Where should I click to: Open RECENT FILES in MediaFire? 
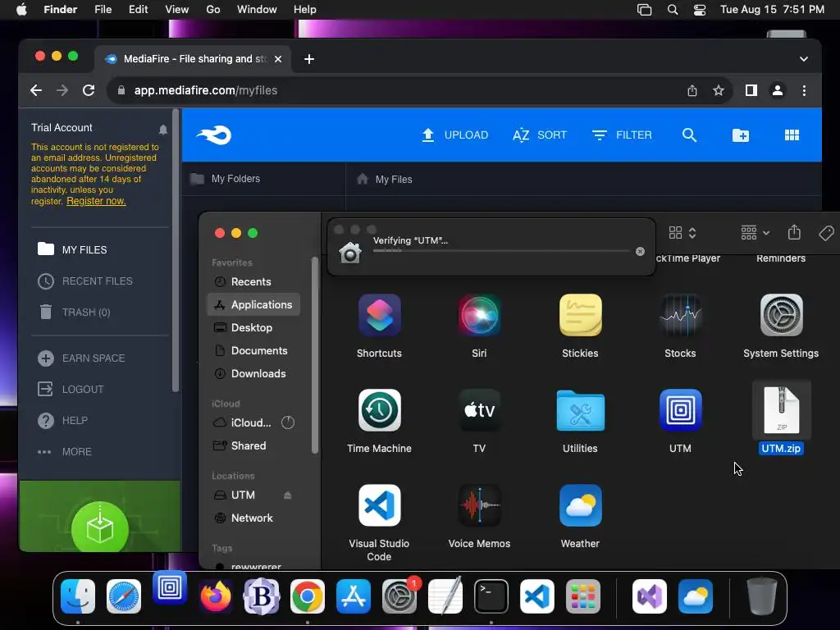click(85, 281)
